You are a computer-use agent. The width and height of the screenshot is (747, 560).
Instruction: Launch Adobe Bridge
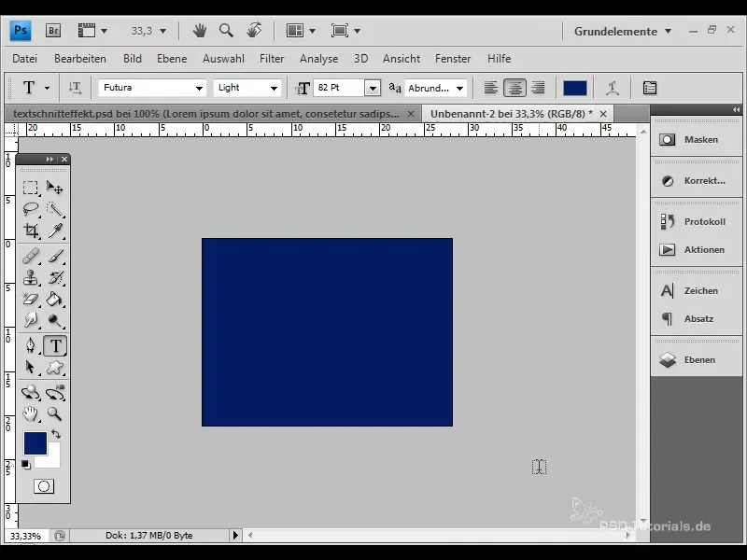[53, 31]
